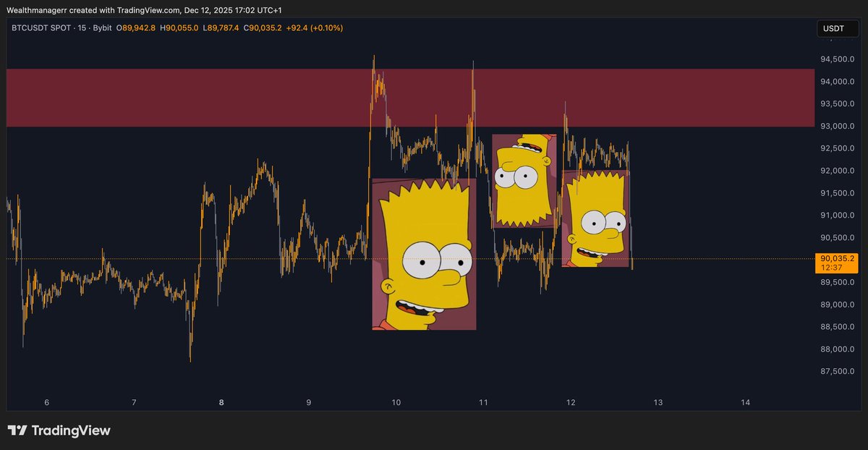Click the BTCUSDT SPOT symbol title
The image size is (868, 450).
[42, 28]
